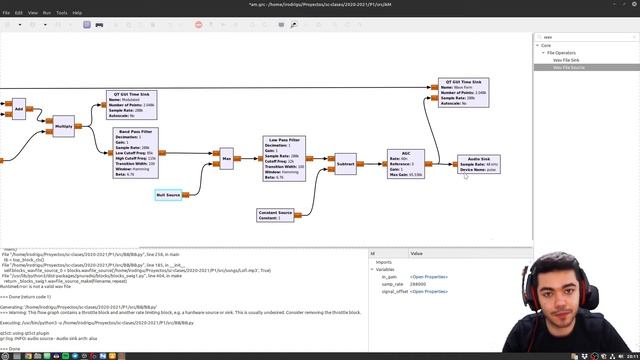Click the 'Done (return code 1)' console line

tap(25, 297)
